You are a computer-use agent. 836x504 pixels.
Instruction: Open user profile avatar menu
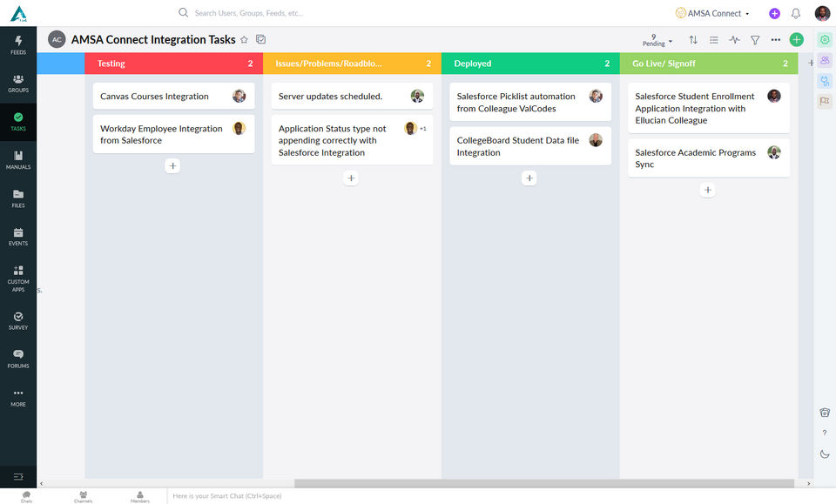pyautogui.click(x=822, y=13)
